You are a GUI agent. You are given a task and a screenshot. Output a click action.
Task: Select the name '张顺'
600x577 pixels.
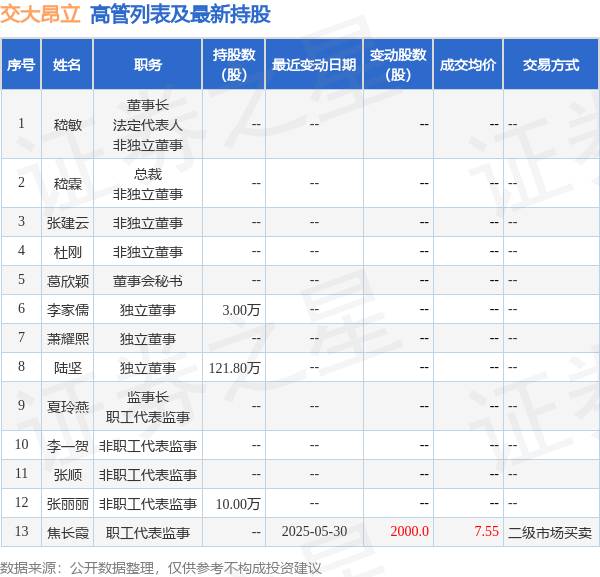click(68, 475)
